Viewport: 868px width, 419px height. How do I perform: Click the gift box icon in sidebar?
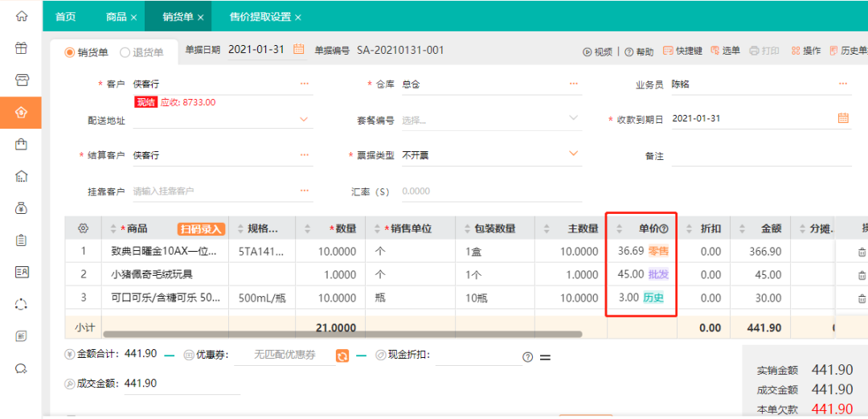click(22, 48)
